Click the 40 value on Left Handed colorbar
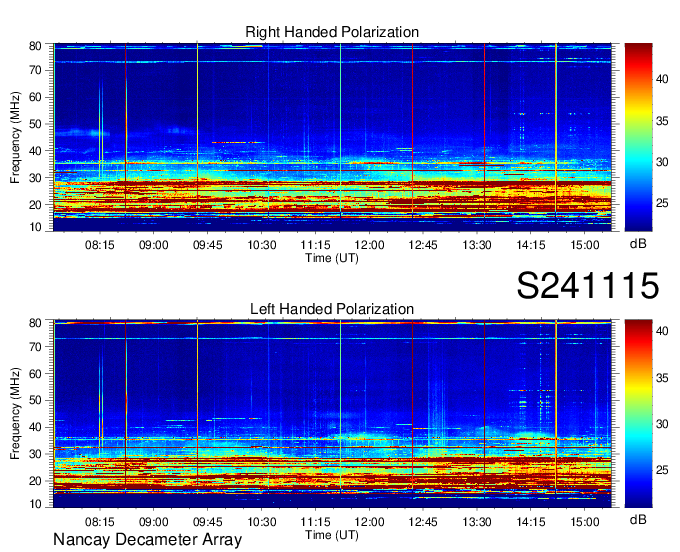Screen dimensions: 680x552 662,331
